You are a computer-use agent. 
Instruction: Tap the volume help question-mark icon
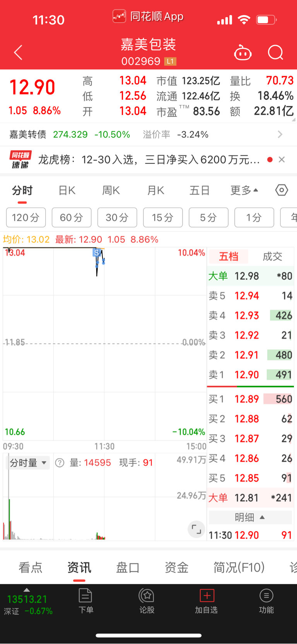click(x=60, y=463)
